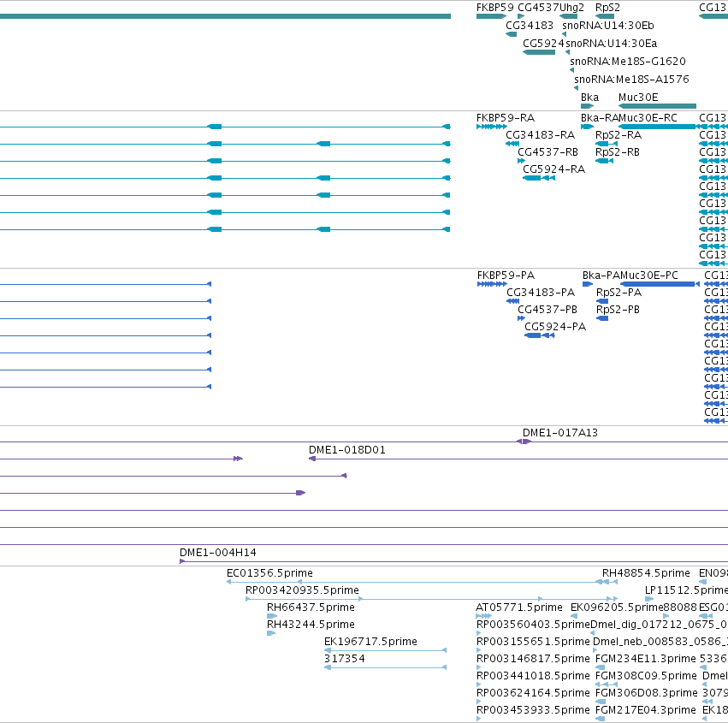
Task: Click the RP003453933.5prime EST label
Action: coord(533,710)
